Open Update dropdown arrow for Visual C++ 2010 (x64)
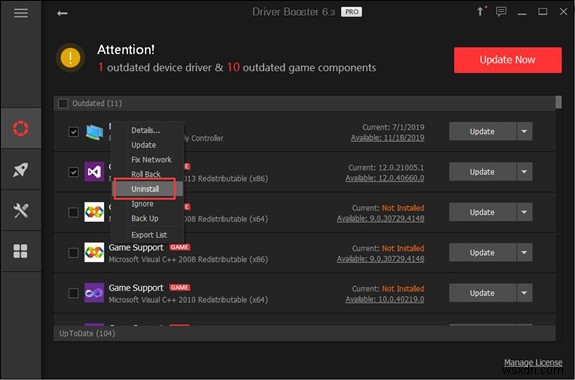Image resolution: width=575 pixels, height=380 pixels. click(x=524, y=293)
